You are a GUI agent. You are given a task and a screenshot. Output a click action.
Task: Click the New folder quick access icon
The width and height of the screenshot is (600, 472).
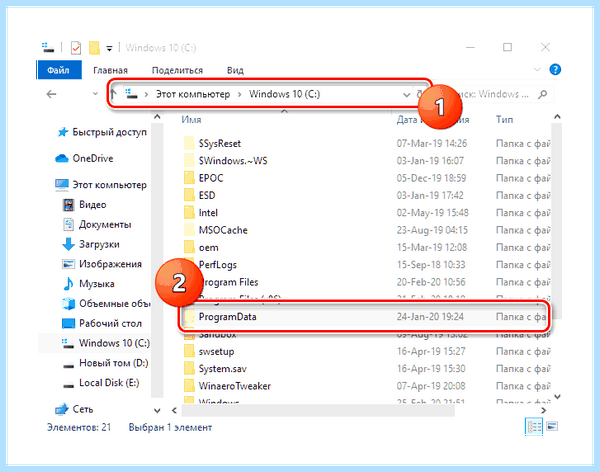tap(94, 48)
